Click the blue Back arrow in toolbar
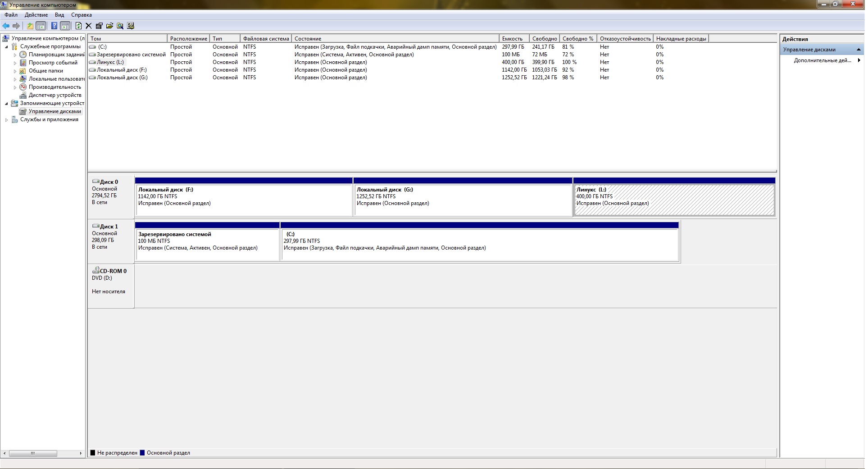The width and height of the screenshot is (868, 469). (x=6, y=26)
